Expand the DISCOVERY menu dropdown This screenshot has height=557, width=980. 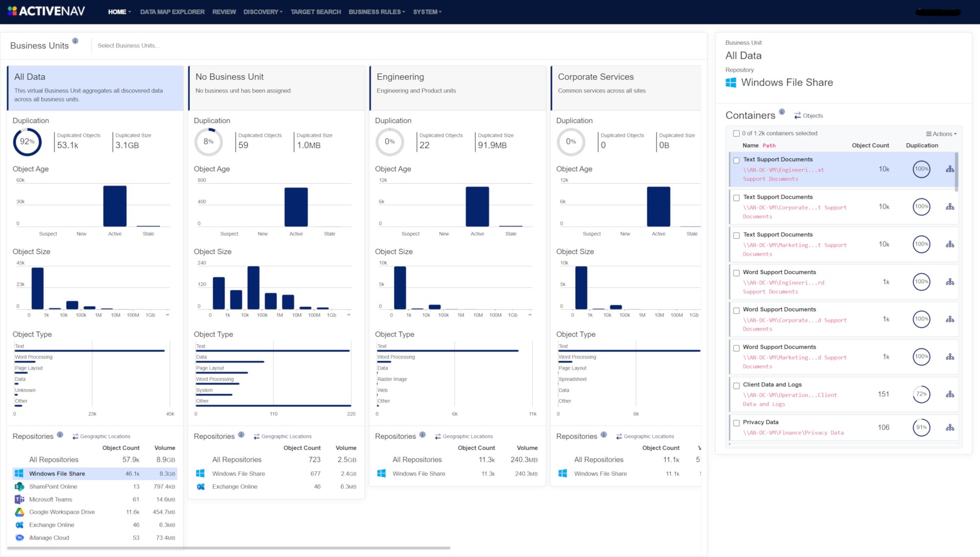pos(262,12)
